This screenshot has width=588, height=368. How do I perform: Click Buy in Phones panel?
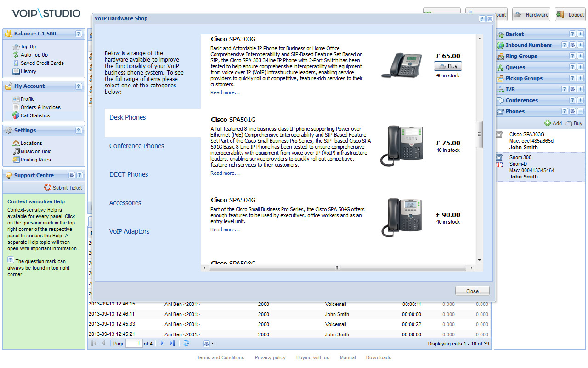[x=574, y=123]
